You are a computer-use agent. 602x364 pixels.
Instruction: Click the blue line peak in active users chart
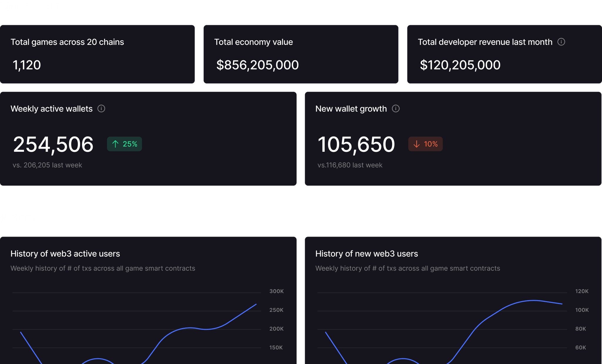pyautogui.click(x=256, y=304)
